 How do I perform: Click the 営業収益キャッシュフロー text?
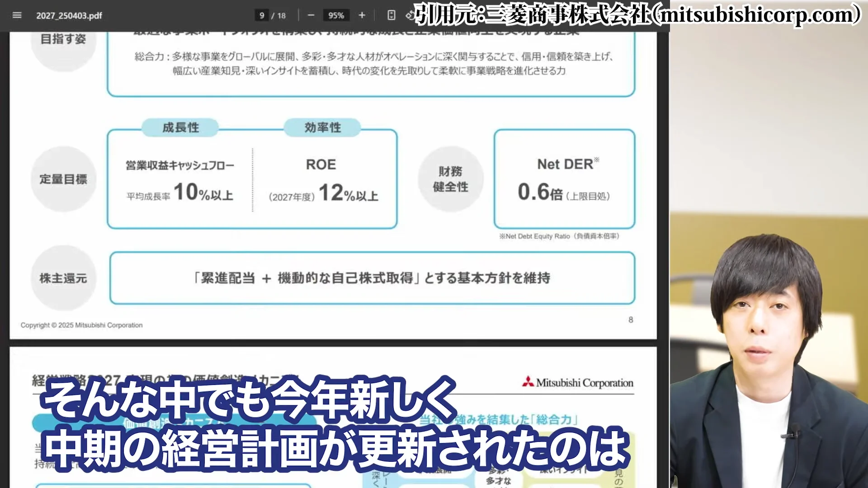tap(180, 165)
